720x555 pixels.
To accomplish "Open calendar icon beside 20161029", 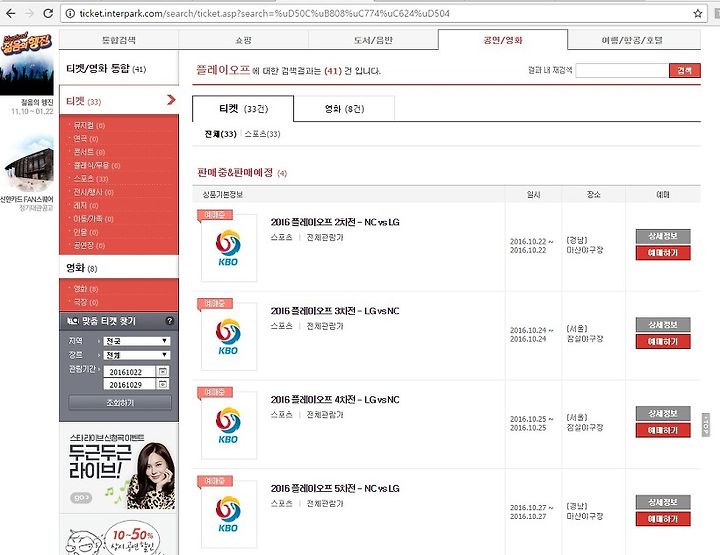I will click(x=163, y=384).
